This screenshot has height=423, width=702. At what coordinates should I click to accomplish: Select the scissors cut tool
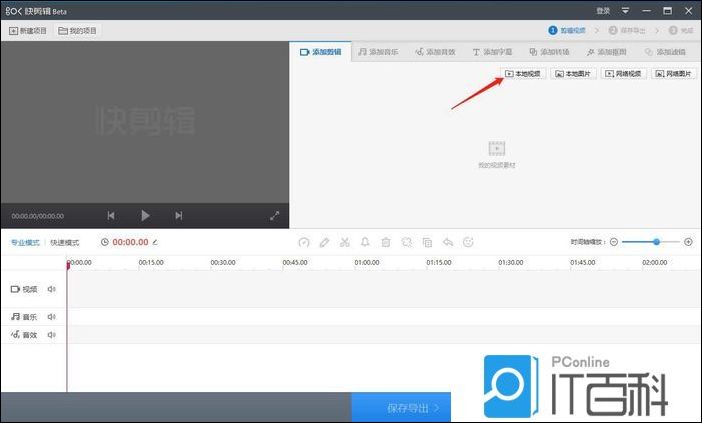[344, 242]
